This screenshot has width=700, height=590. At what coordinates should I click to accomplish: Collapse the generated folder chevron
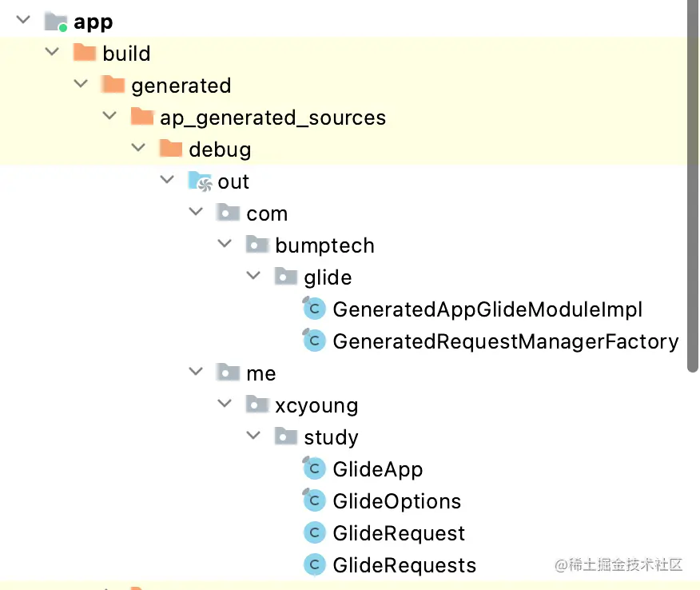81,83
